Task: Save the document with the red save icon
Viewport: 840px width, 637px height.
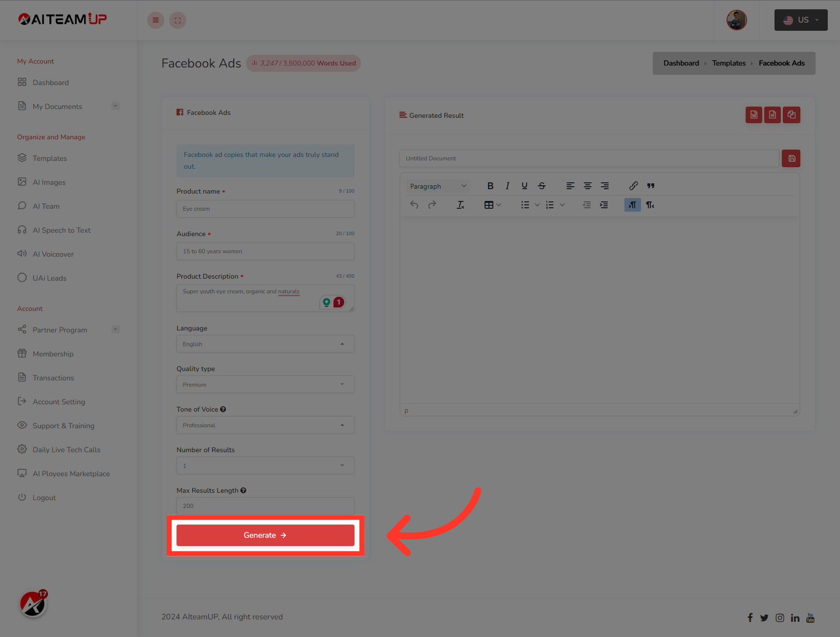Action: point(791,158)
